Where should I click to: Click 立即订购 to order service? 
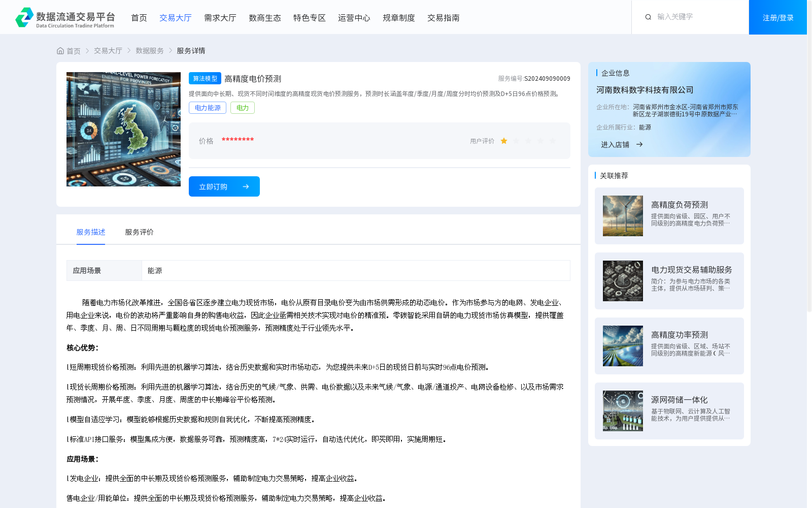224,186
